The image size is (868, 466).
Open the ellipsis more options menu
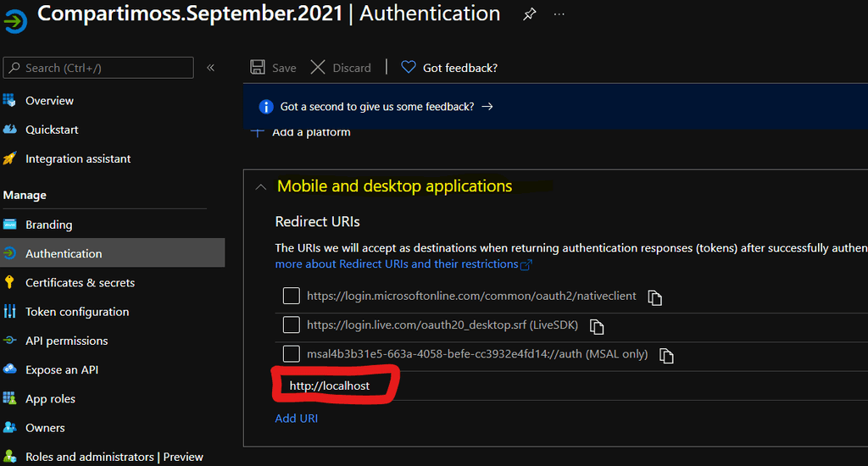(x=559, y=14)
